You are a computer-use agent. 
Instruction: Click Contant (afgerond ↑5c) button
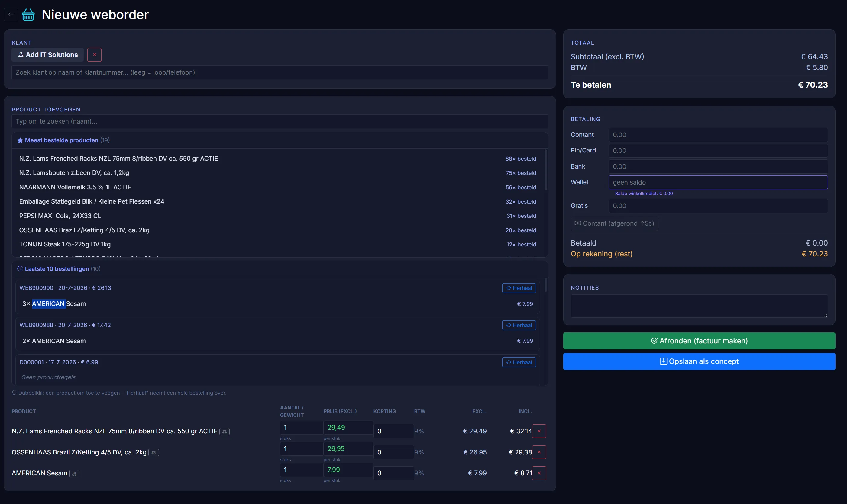click(614, 223)
